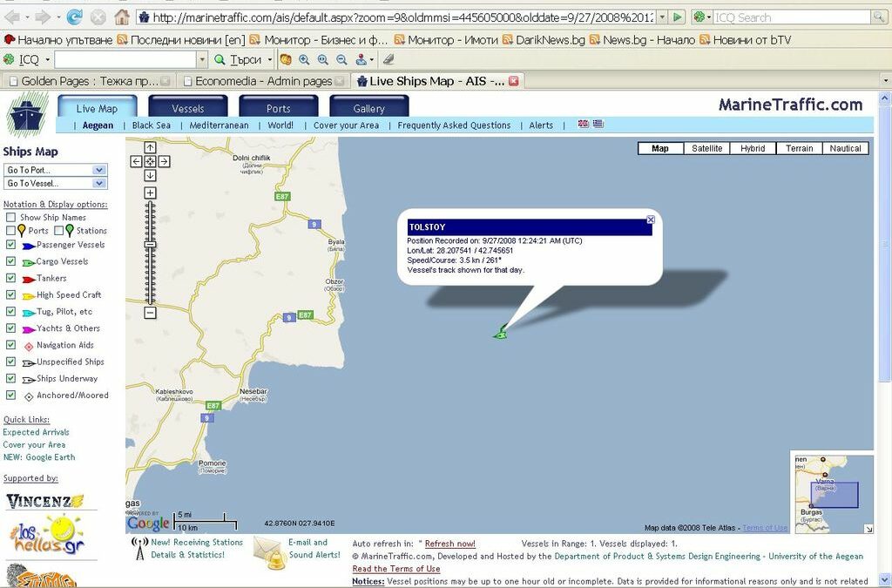Uncheck Yachts & Others filter
Image resolution: width=892 pixels, height=588 pixels.
(10, 328)
